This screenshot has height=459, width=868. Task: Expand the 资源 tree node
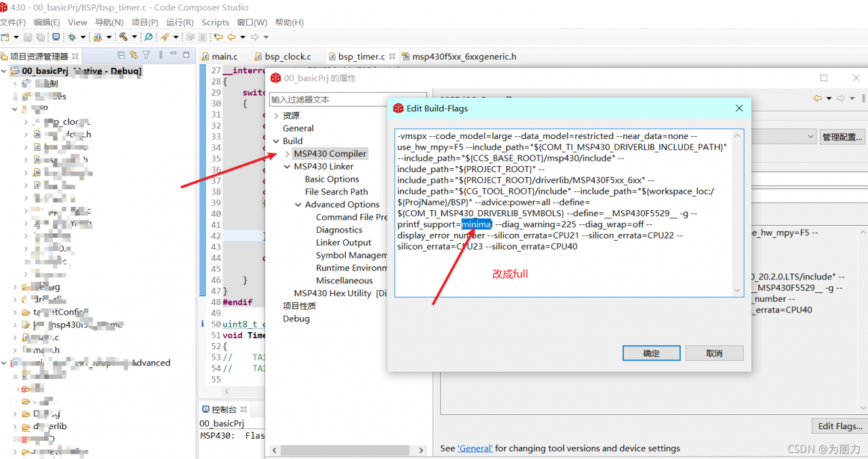(x=275, y=116)
